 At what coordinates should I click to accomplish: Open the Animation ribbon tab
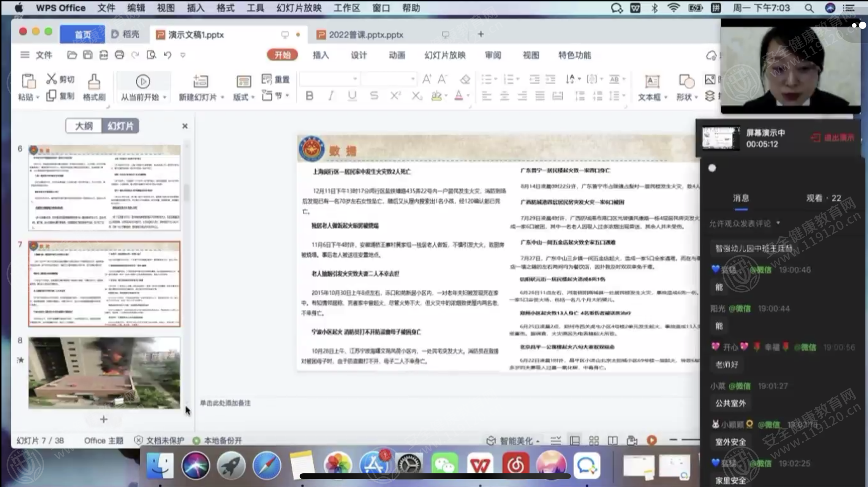[397, 55]
